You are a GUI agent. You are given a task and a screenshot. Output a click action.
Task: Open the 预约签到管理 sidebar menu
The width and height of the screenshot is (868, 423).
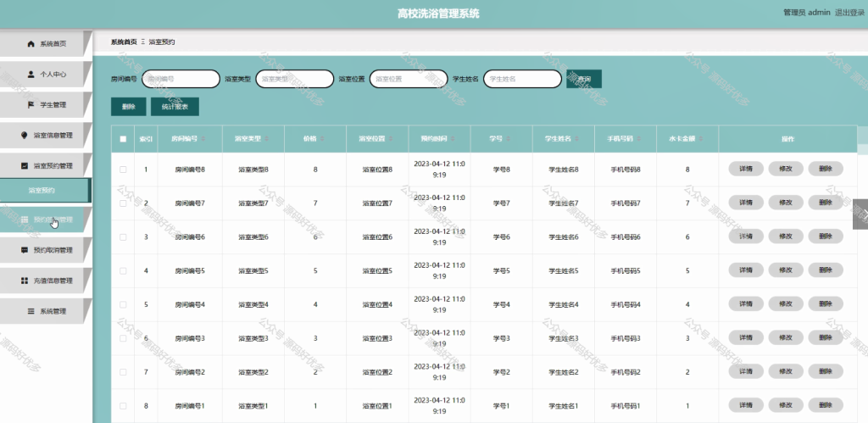pos(44,220)
